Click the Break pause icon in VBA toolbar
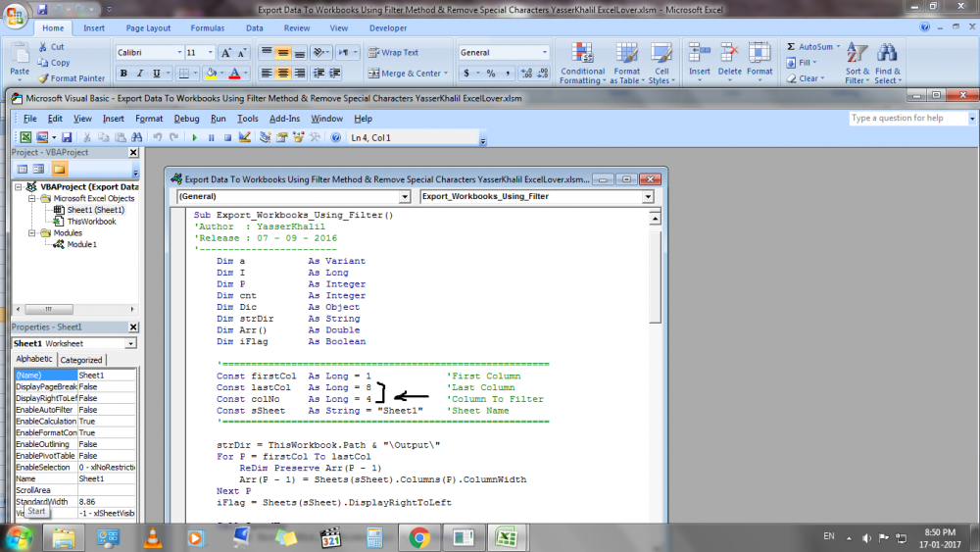This screenshot has height=552, width=980. (212, 137)
